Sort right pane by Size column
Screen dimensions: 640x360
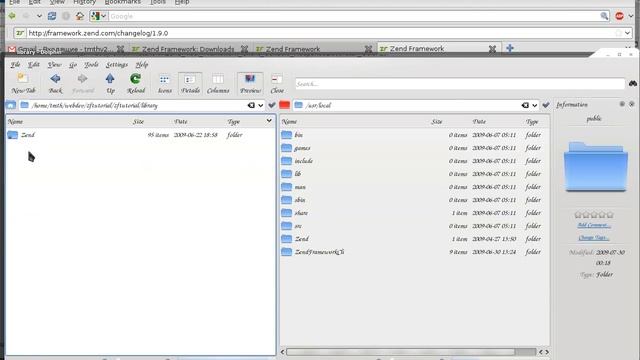pyautogui.click(x=437, y=122)
